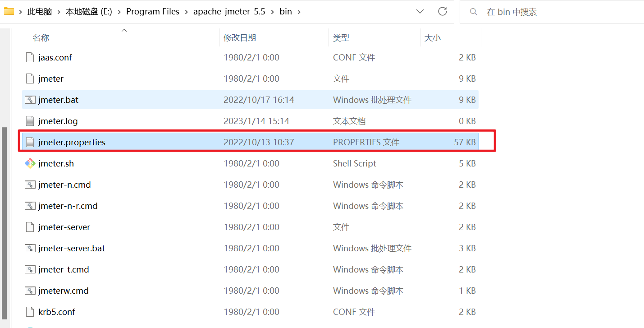Click the jmeterw.cmd script icon
Image resolution: width=644 pixels, height=328 pixels.
(30, 291)
